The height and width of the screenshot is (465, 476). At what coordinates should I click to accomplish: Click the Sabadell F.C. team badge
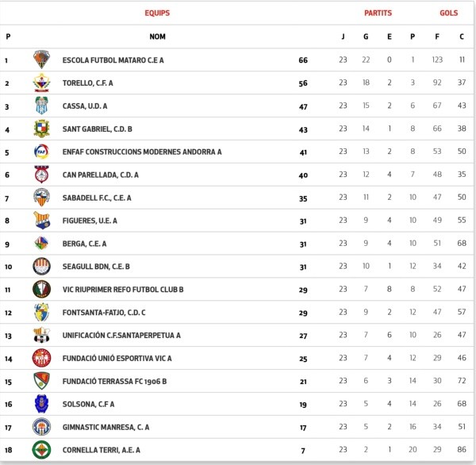(41, 198)
